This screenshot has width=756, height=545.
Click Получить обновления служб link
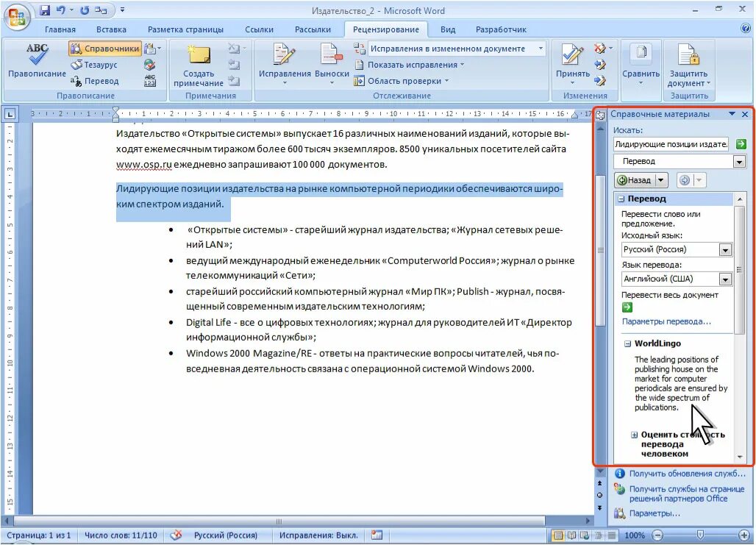(x=687, y=474)
